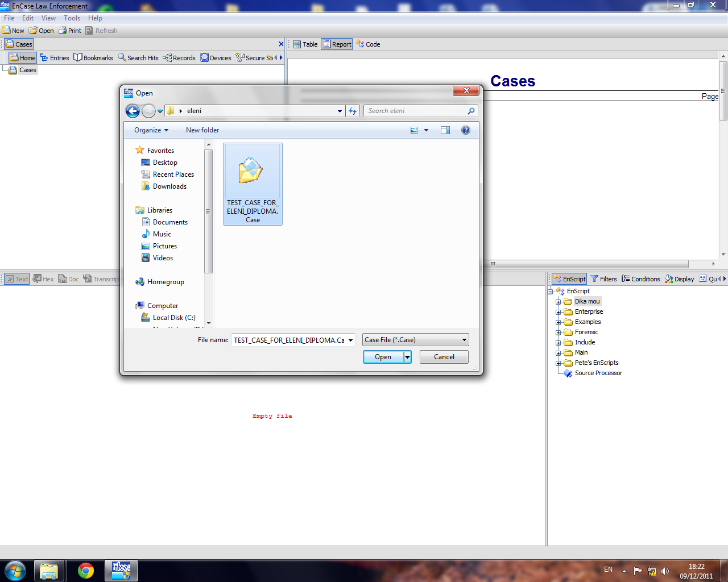Switch to the Devices tab

(216, 58)
